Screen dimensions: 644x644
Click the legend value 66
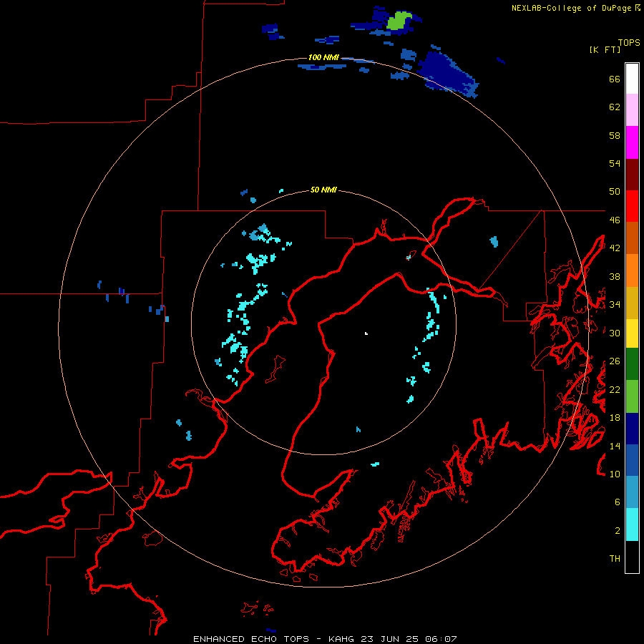coord(615,79)
